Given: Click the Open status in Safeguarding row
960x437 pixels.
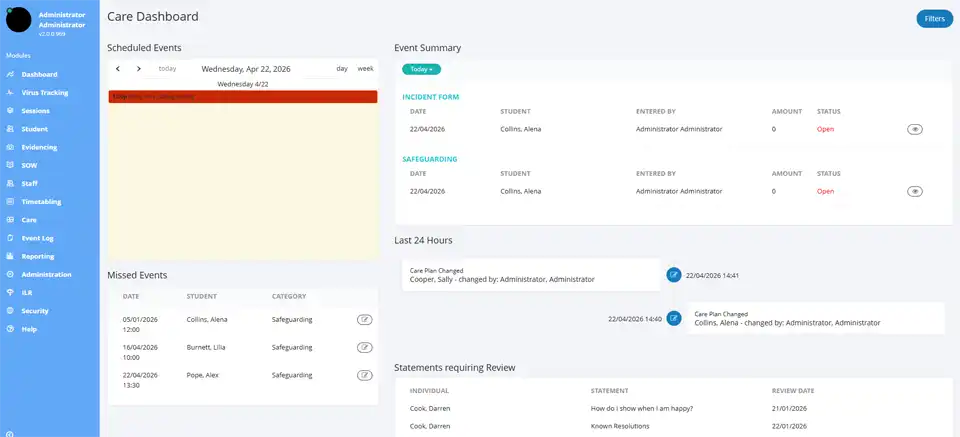Looking at the screenshot, I should click(825, 192).
